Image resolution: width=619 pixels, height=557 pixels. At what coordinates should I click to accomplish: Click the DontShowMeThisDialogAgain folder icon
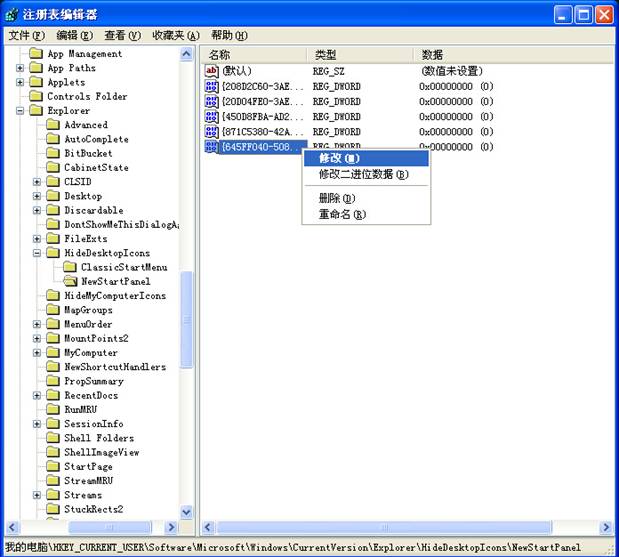click(x=53, y=224)
